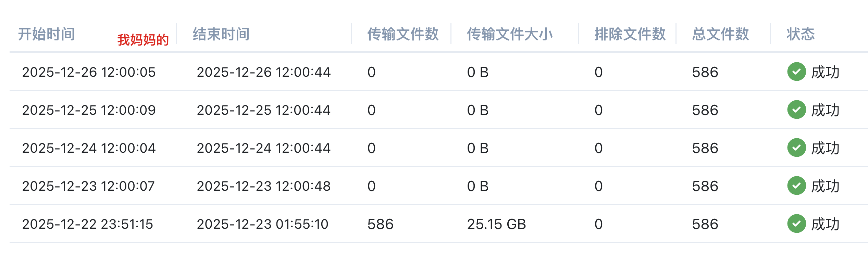Click end time 2025-12-23 12:00:48
The width and height of the screenshot is (868, 254).
263,186
